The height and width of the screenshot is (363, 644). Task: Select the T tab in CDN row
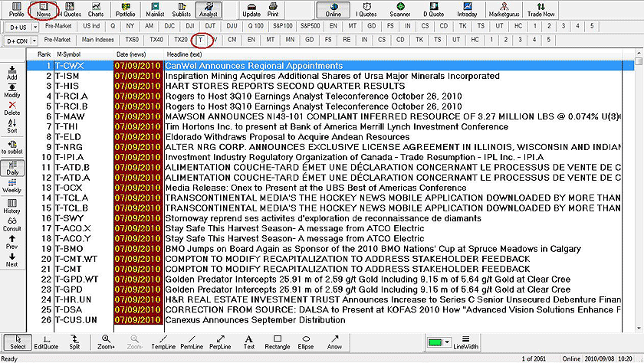coord(201,40)
